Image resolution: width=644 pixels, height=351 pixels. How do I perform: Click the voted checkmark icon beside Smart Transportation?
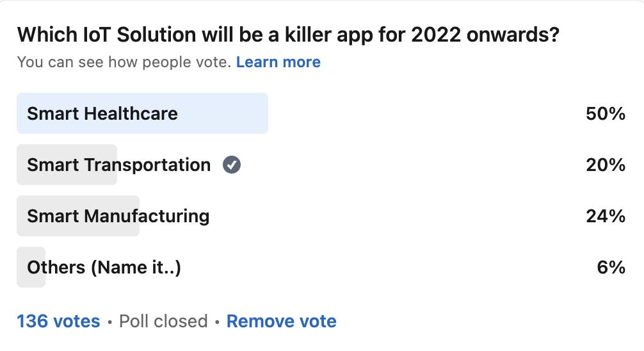coord(232,165)
